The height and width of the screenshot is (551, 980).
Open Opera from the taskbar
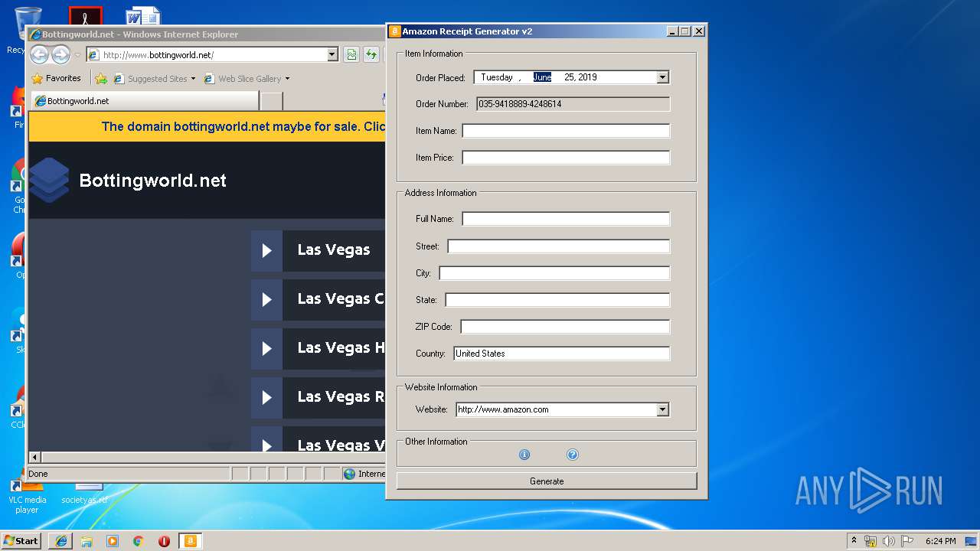click(164, 541)
